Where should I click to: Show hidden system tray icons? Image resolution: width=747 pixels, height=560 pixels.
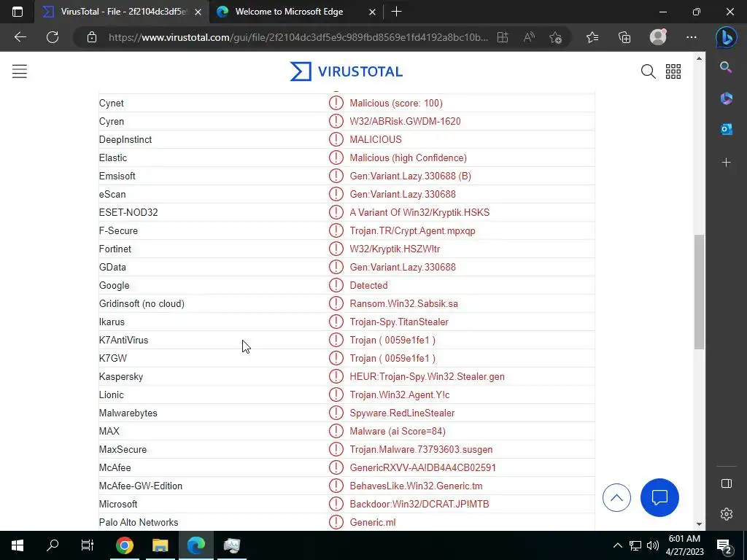pyautogui.click(x=617, y=545)
